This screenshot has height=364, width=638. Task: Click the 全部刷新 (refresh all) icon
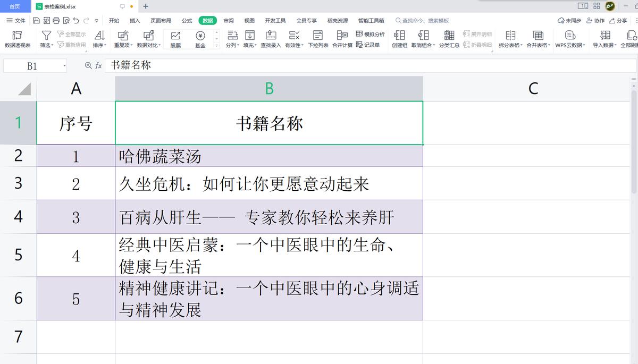[x=633, y=37]
